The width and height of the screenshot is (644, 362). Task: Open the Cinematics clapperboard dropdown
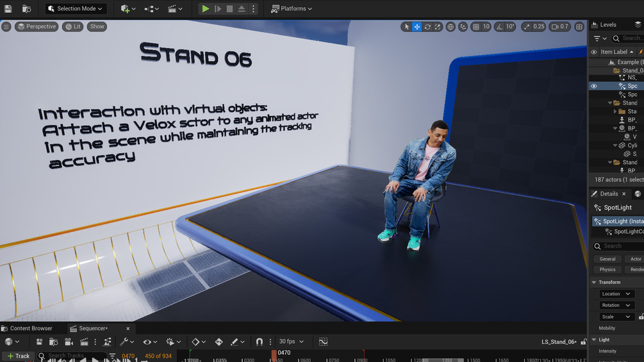tap(175, 8)
